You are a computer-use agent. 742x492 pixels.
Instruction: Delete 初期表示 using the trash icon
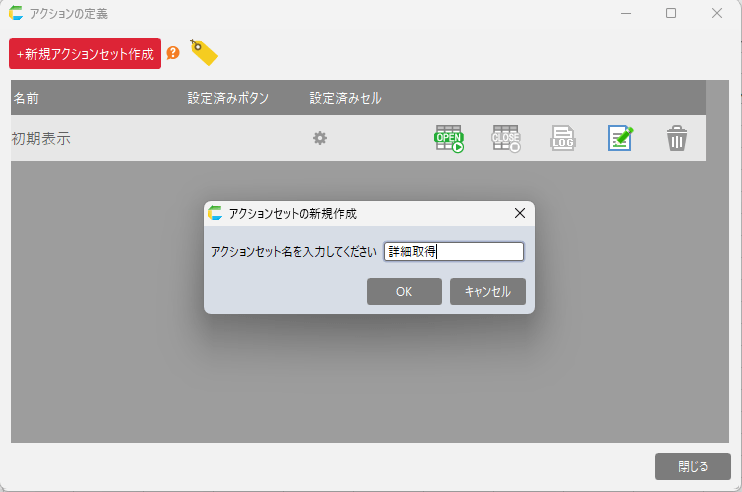pos(677,138)
